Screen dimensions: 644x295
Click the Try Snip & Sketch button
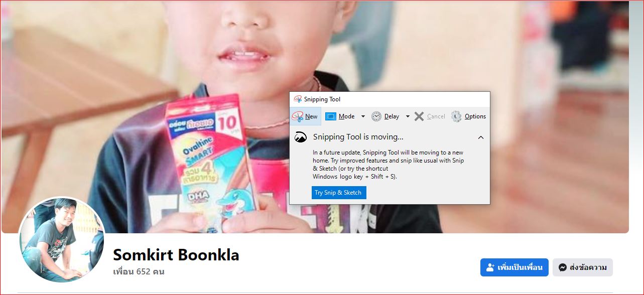coord(339,193)
